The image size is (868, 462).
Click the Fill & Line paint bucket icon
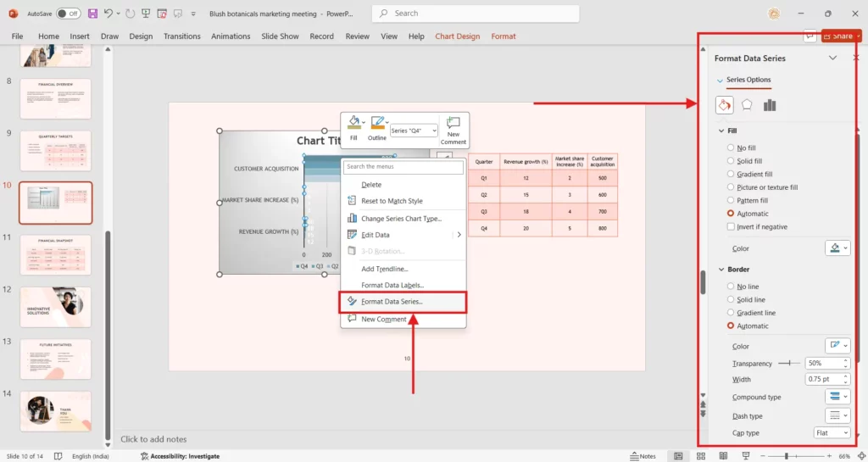coord(725,105)
